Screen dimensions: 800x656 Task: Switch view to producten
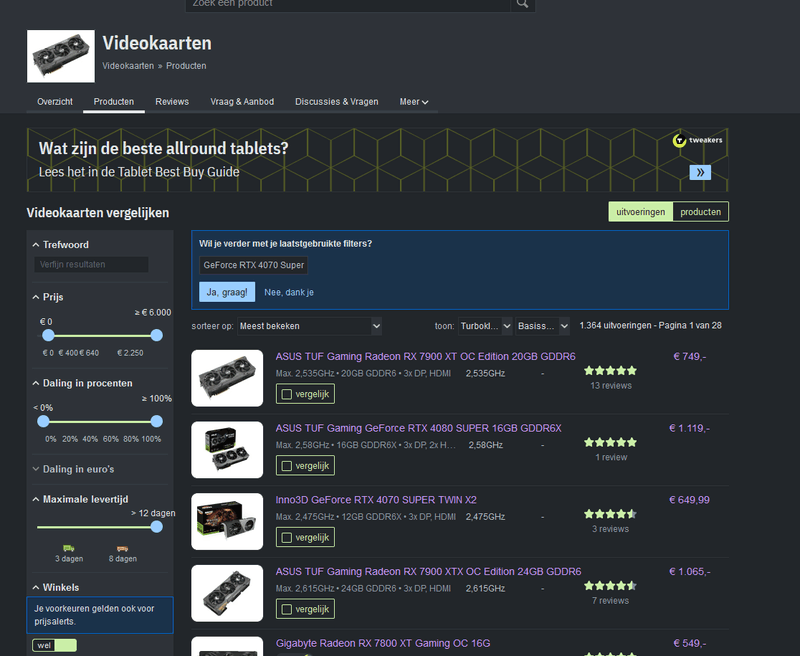701,212
